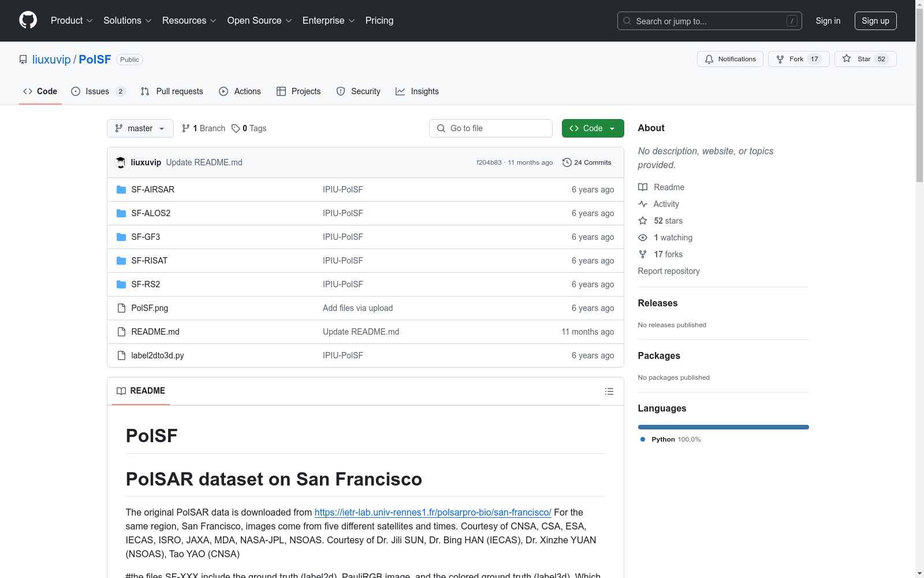This screenshot has width=924, height=578.
Task: Click the Sign up button
Action: pyautogui.click(x=875, y=21)
